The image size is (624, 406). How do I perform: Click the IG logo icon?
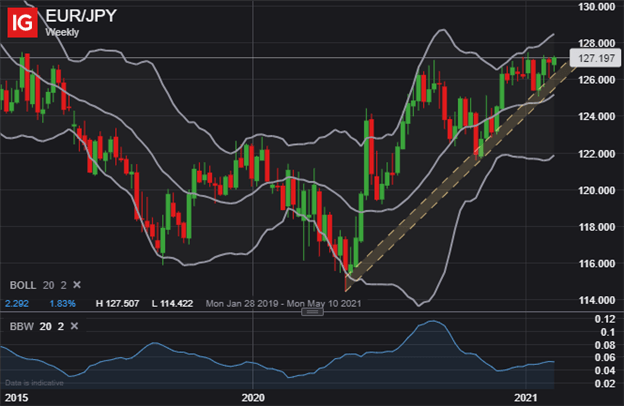[x=22, y=23]
